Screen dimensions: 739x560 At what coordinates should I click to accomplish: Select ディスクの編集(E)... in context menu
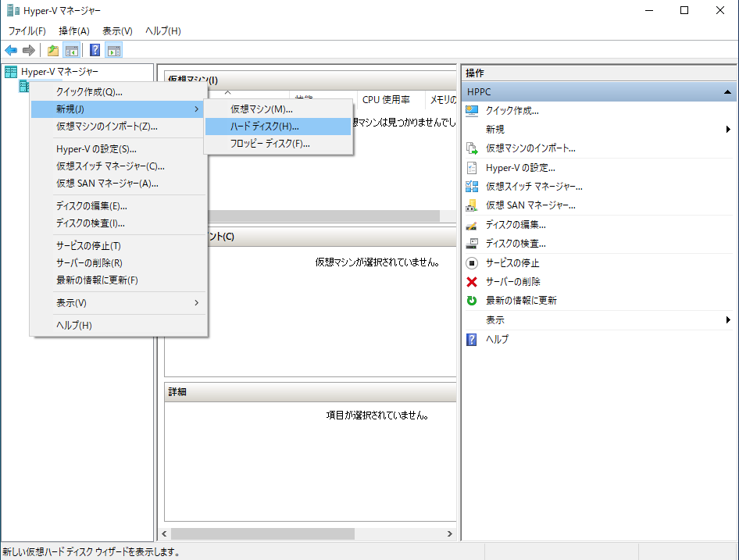(118, 206)
